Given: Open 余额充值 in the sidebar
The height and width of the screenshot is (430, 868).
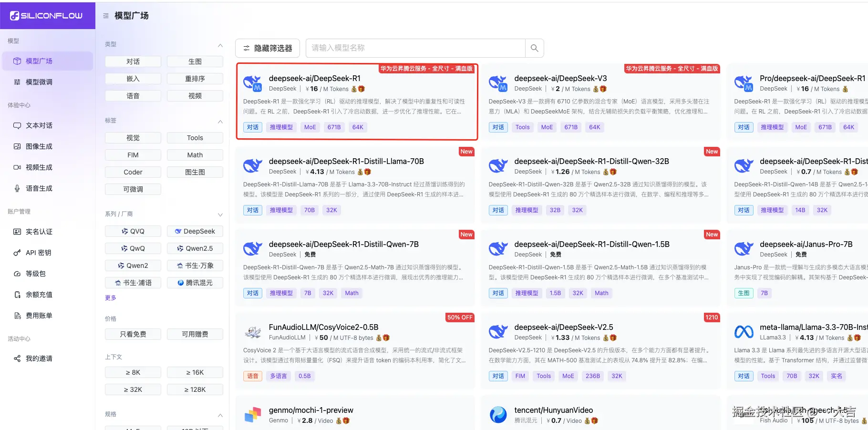Looking at the screenshot, I should (x=47, y=295).
